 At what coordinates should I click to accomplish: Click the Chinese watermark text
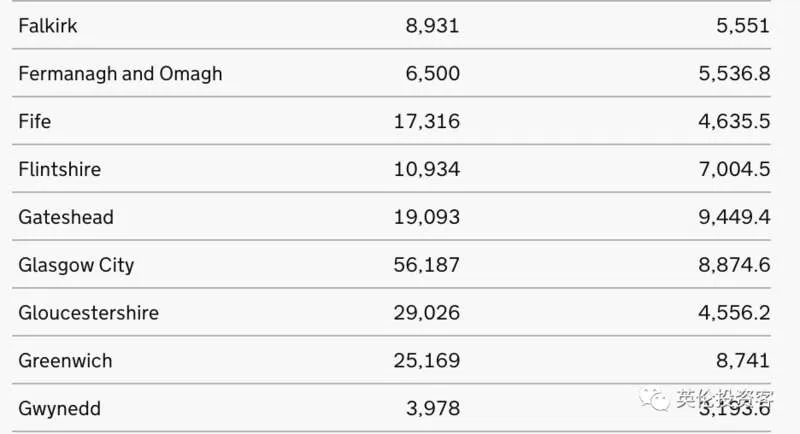click(724, 398)
